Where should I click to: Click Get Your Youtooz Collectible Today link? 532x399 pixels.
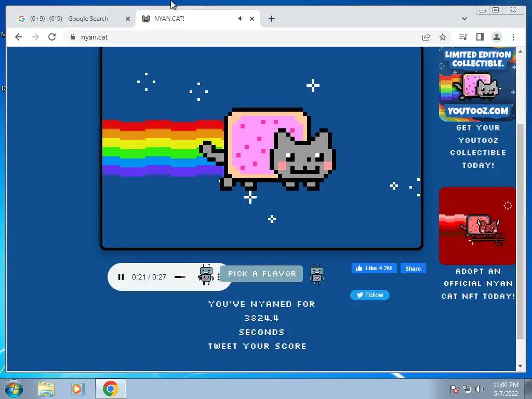[x=478, y=146]
